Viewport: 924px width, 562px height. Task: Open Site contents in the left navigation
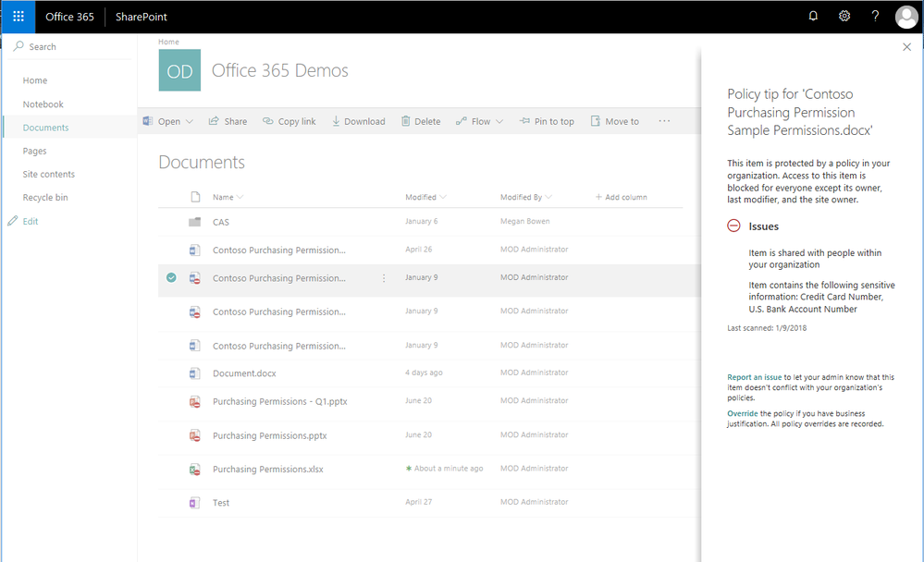tap(48, 174)
